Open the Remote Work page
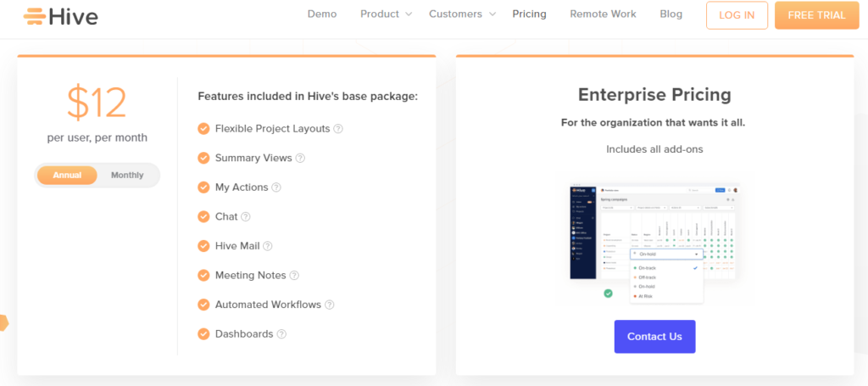 [604, 14]
